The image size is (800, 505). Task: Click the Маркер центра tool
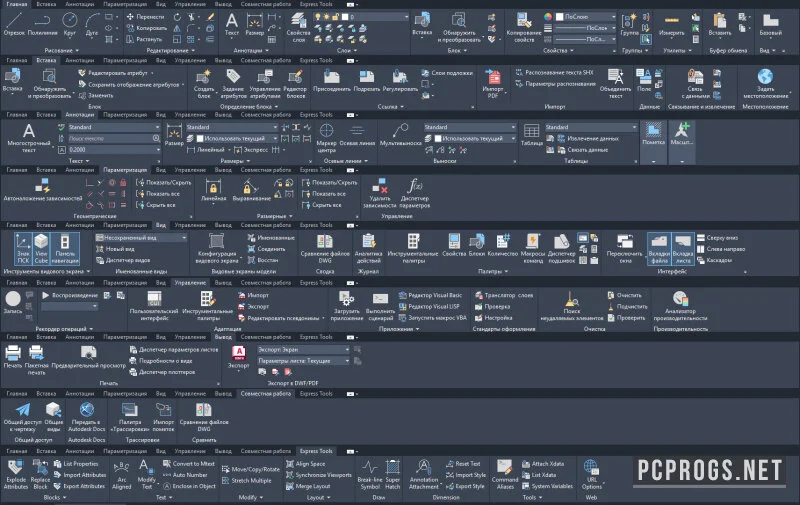[x=327, y=138]
